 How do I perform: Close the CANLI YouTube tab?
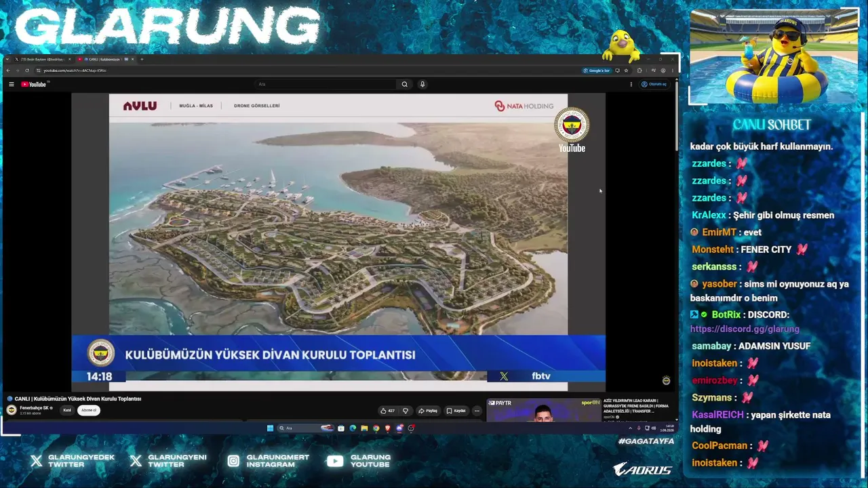133,59
